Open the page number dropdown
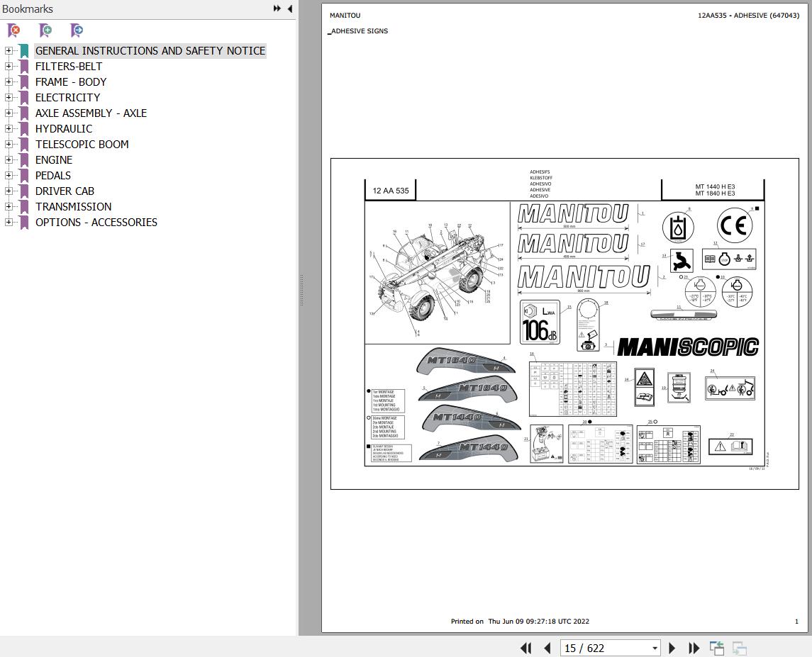812x657 pixels. pyautogui.click(x=655, y=648)
